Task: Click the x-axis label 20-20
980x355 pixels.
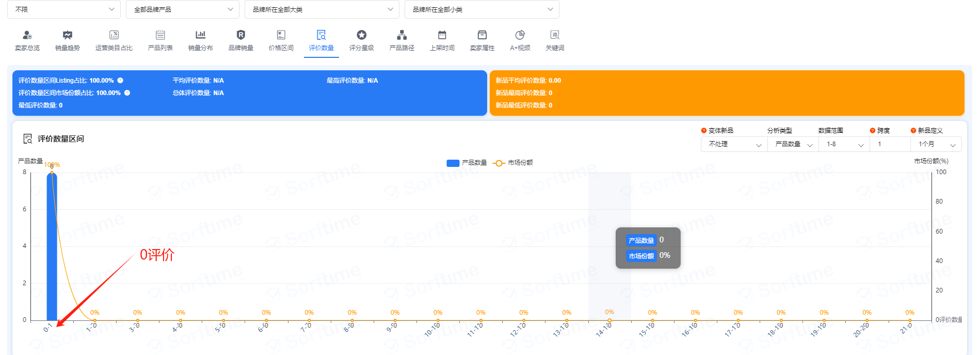Action: pos(861,330)
